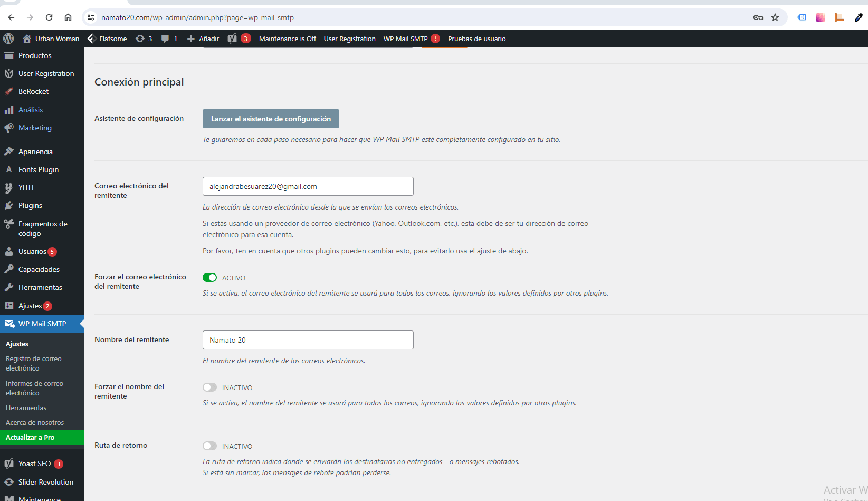Open the Marketing megaphone menu
Image resolution: width=868 pixels, height=501 pixels.
(x=42, y=128)
